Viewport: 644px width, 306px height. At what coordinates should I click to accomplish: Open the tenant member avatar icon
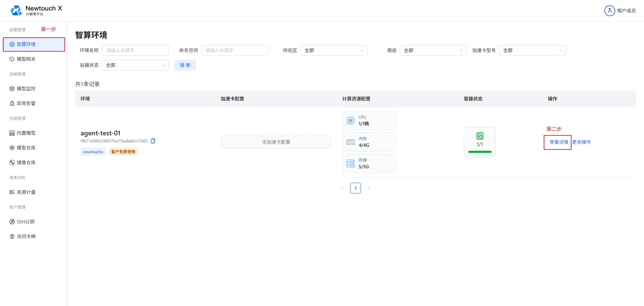pos(609,11)
